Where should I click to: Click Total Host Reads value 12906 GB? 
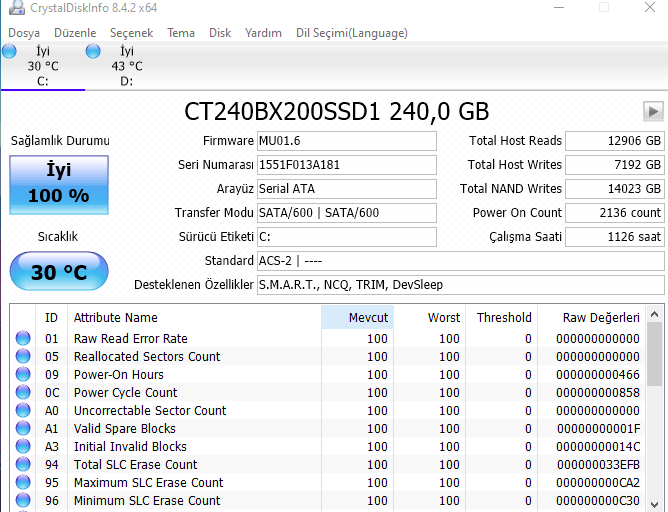pos(615,141)
